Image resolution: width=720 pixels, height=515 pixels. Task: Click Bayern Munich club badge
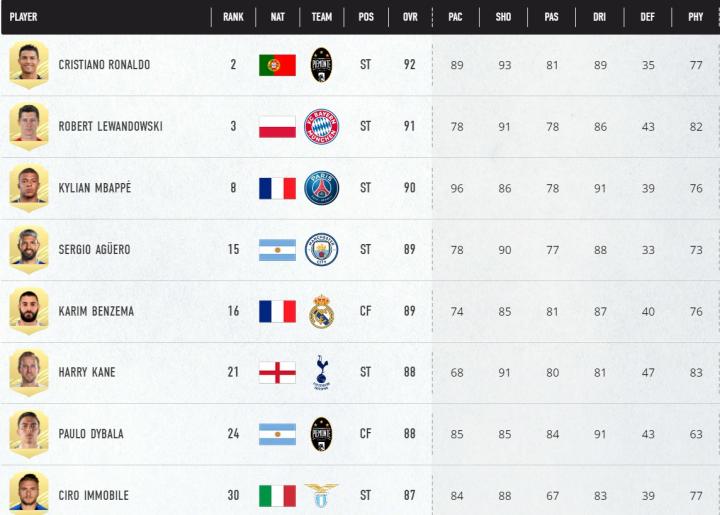click(x=322, y=127)
